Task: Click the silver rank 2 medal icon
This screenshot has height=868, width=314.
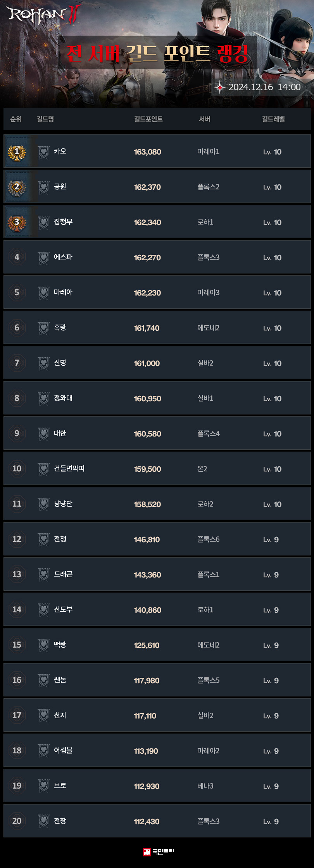Action: click(17, 187)
